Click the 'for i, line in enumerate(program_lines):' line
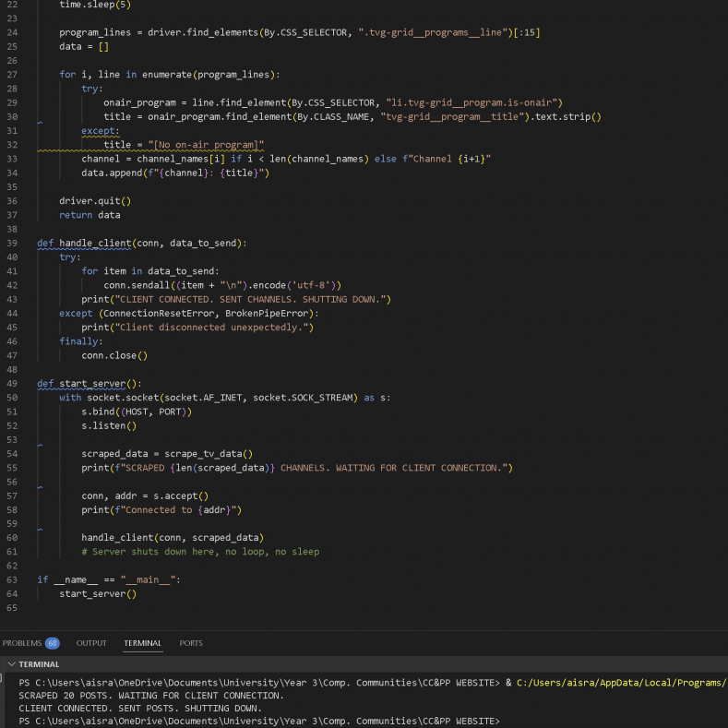 coord(170,75)
